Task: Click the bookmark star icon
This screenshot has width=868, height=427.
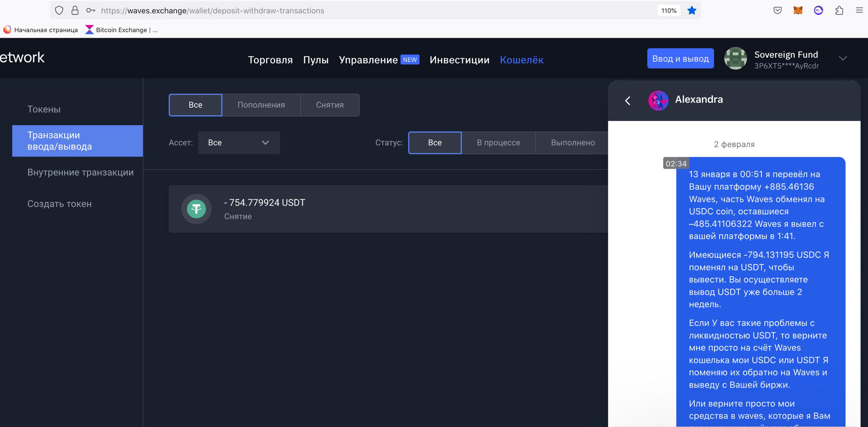Action: pyautogui.click(x=692, y=11)
